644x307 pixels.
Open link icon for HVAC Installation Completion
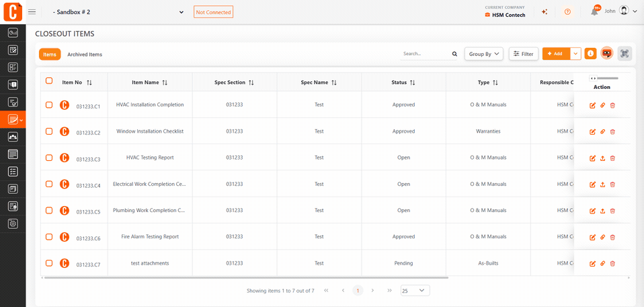click(602, 105)
